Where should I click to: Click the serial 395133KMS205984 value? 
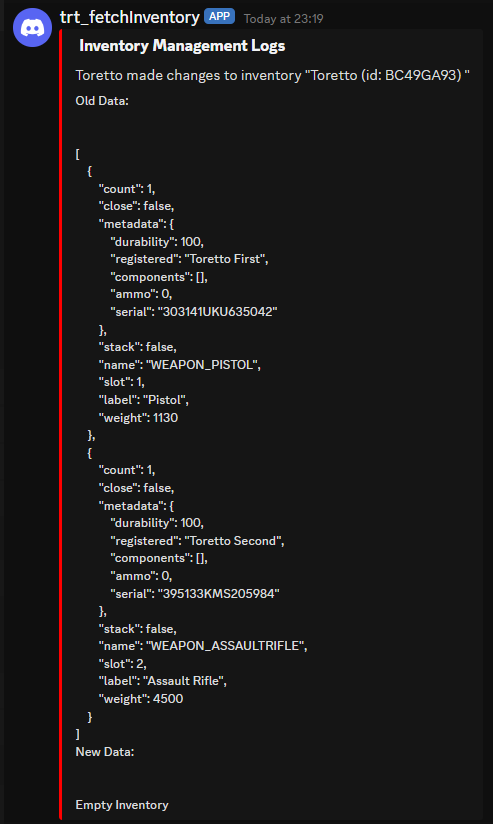(x=219, y=594)
